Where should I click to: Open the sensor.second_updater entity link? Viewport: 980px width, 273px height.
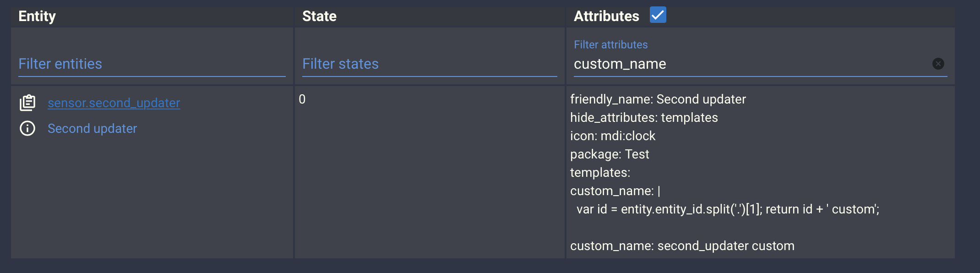[114, 103]
